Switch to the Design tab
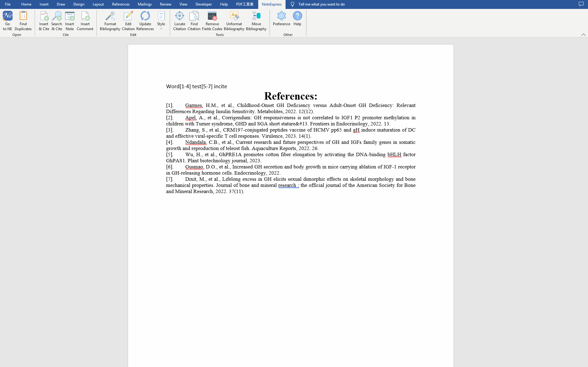 (x=79, y=4)
